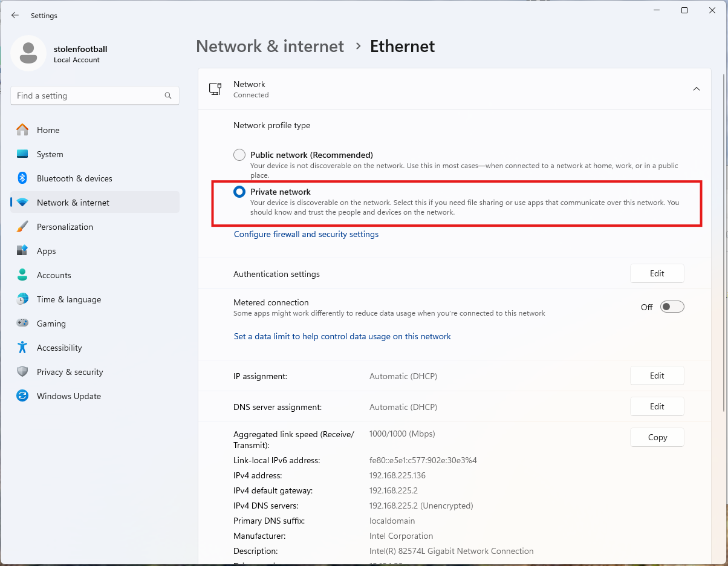Click the Ethernet network monitor icon
Image resolution: width=728 pixels, height=566 pixels.
tap(215, 89)
